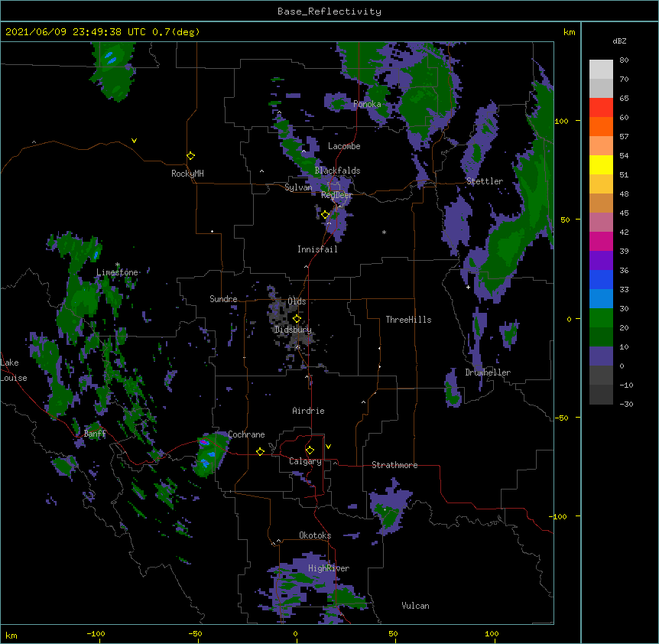Select the Calgary city label
Screen dimensions: 659x644
click(x=305, y=461)
